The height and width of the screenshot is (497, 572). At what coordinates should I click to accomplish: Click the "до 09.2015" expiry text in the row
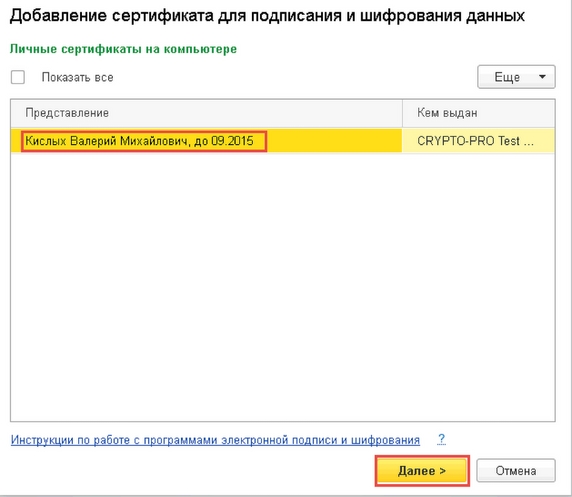pos(224,141)
